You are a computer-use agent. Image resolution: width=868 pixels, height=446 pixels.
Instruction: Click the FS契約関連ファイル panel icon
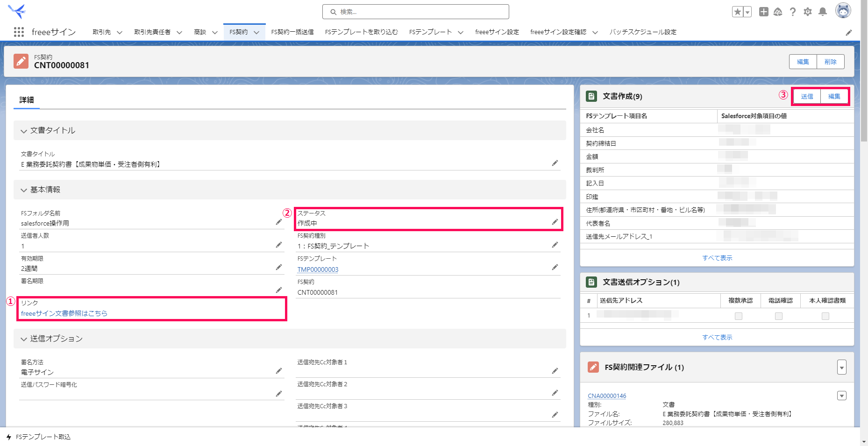coord(593,367)
